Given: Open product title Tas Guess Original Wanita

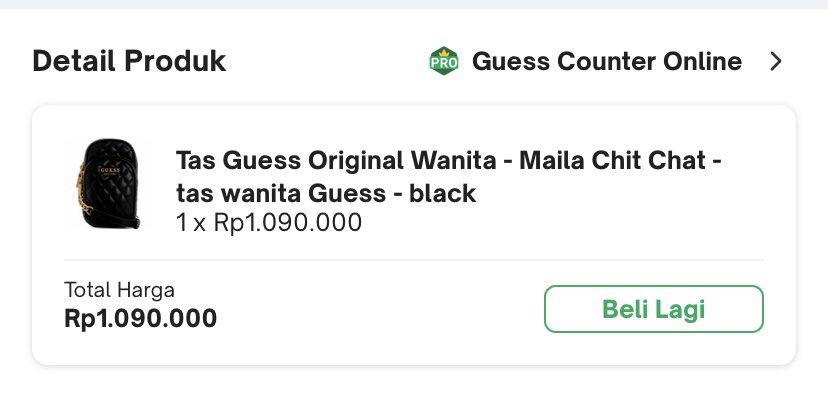Looking at the screenshot, I should (x=334, y=160).
